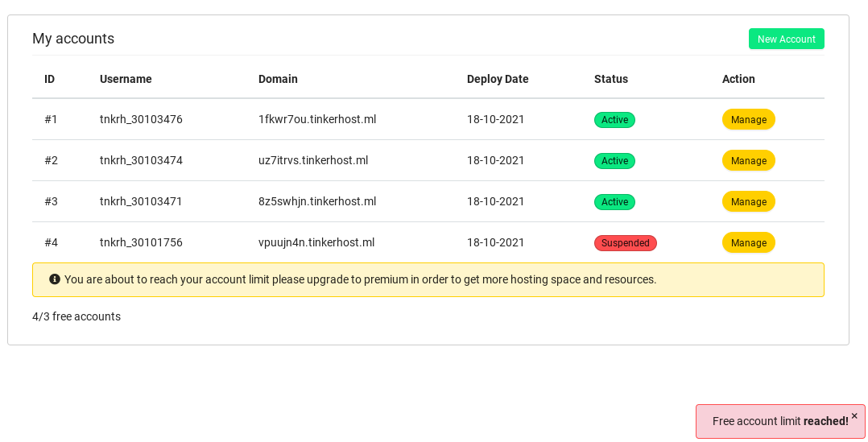Click the #1 ID cell
The height and width of the screenshot is (442, 868).
(51, 119)
